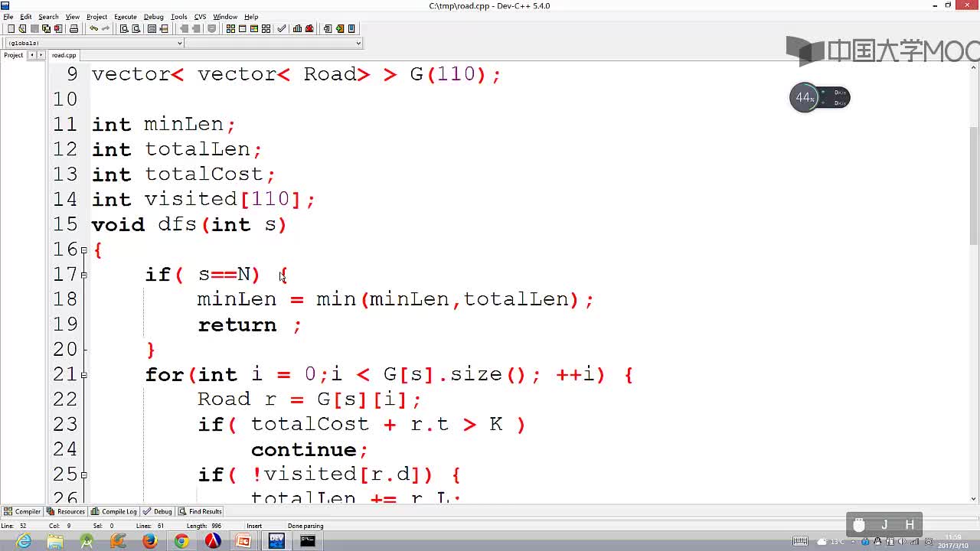
Task: Open the View menu
Action: click(x=73, y=17)
